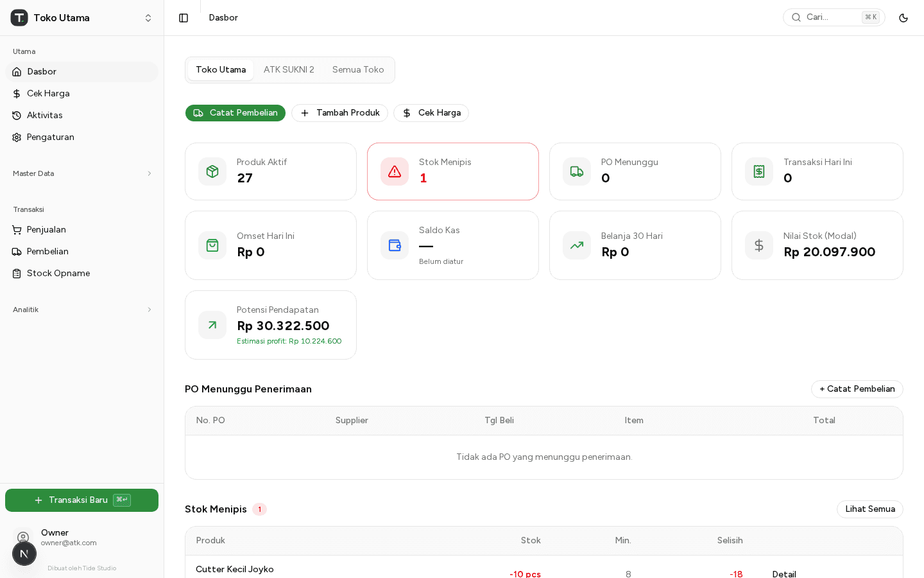The image size is (924, 578).
Task: Toggle the sidebar panel icon
Action: 184,18
